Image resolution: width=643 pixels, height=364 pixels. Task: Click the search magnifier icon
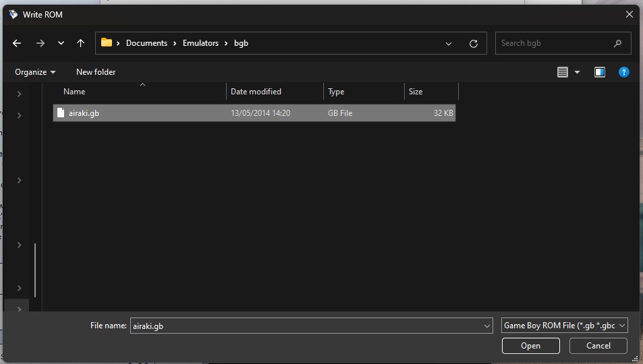click(617, 43)
